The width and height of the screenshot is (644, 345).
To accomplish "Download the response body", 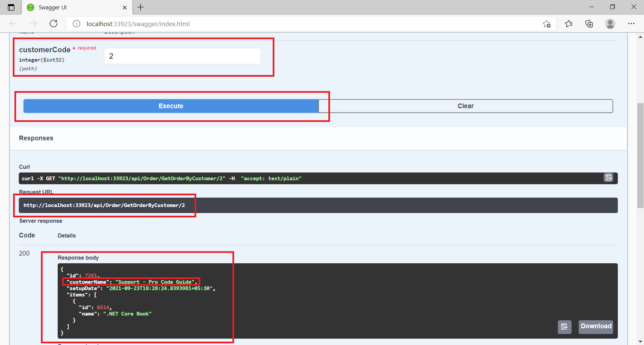I will click(595, 326).
